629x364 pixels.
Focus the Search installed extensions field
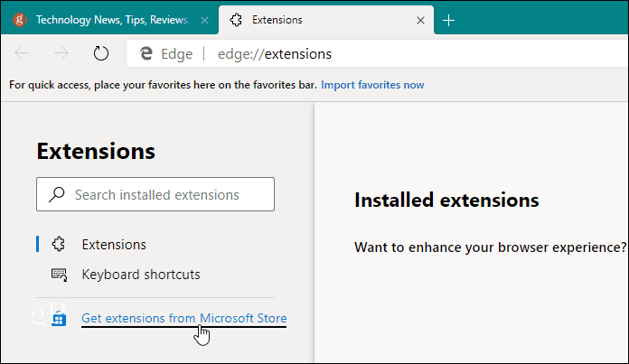point(155,194)
